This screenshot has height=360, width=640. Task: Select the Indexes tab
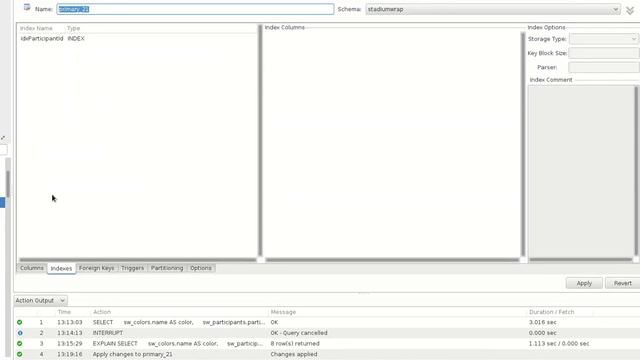click(61, 269)
